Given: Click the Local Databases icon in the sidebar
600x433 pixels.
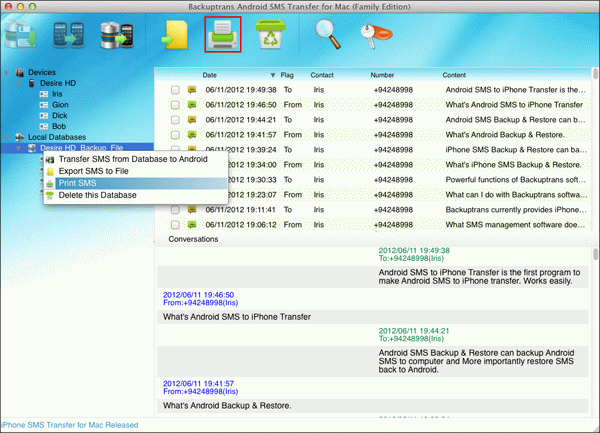Looking at the screenshot, I should (20, 137).
